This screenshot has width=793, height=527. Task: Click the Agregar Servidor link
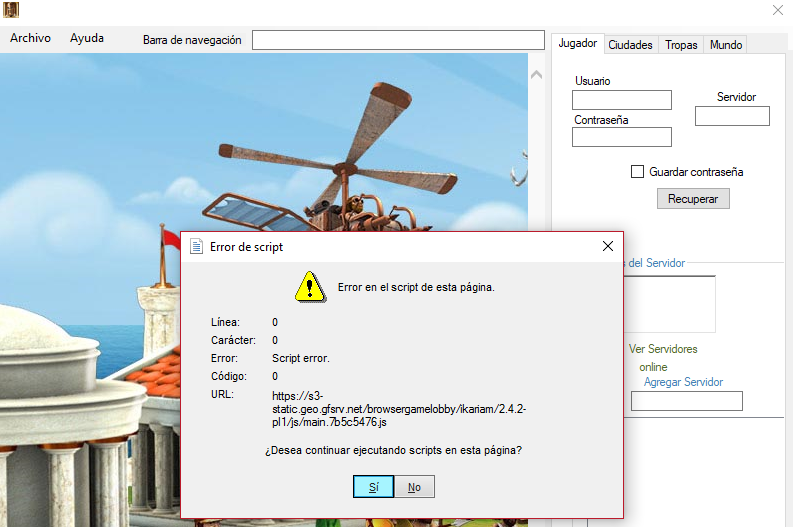click(x=683, y=382)
